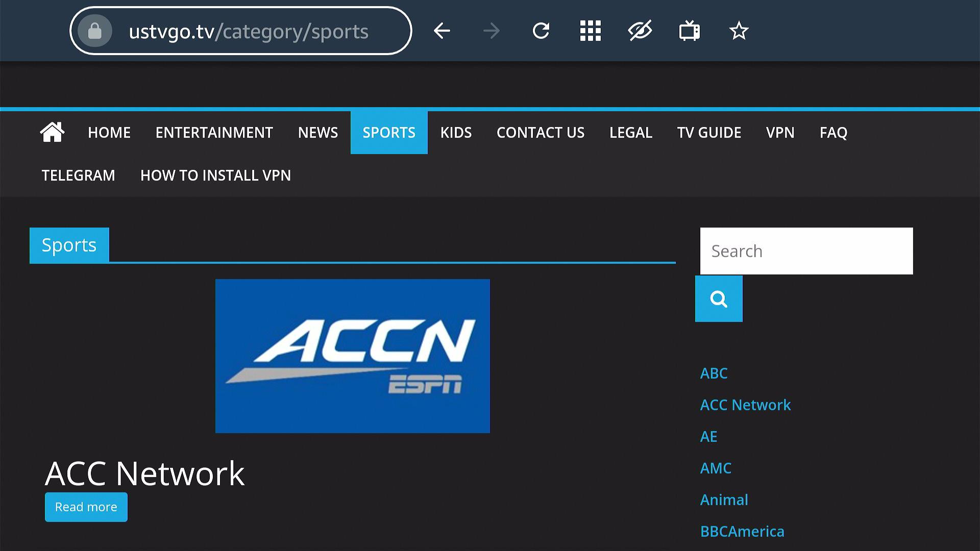Open the Animal channel link

tap(724, 500)
